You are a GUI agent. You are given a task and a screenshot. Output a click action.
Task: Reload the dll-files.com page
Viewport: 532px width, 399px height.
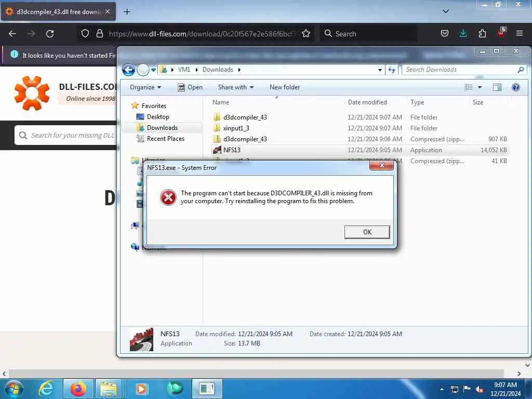50,34
